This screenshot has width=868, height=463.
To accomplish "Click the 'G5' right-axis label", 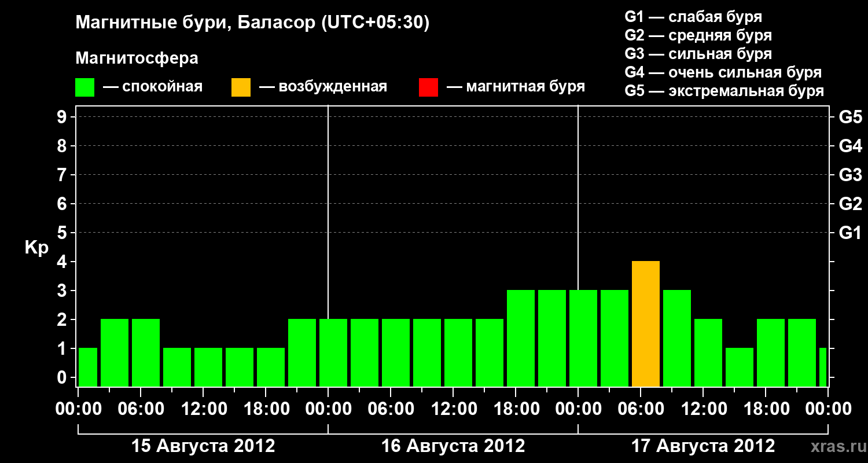I will tap(850, 117).
